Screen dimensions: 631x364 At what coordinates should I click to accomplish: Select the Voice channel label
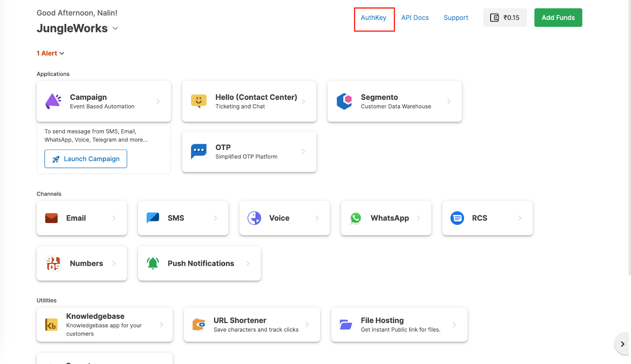279,218
